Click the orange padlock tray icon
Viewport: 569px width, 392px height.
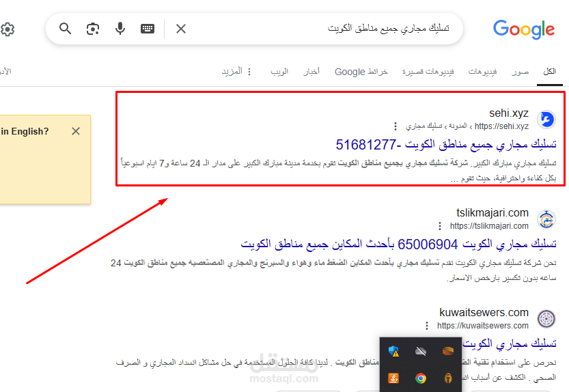448,378
